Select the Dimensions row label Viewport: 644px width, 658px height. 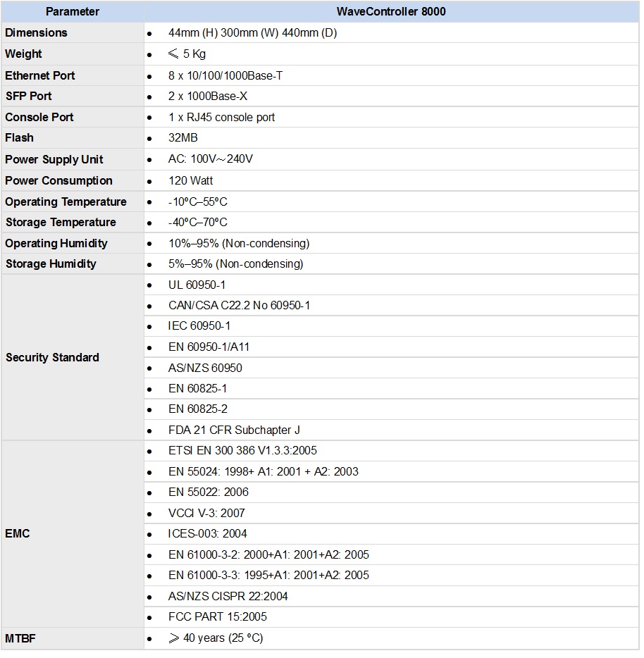(37, 32)
